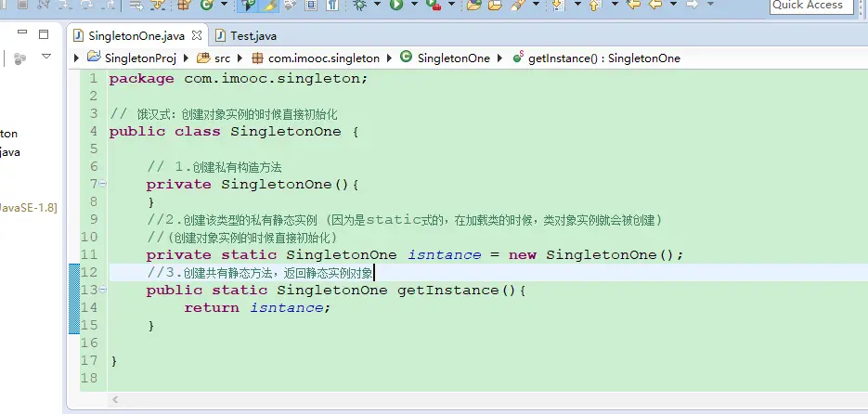Expand breadcrumb arrow before src

(x=186, y=58)
